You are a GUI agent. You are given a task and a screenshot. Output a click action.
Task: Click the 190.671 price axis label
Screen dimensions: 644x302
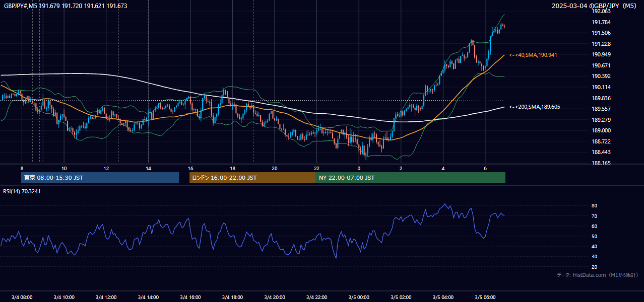601,65
